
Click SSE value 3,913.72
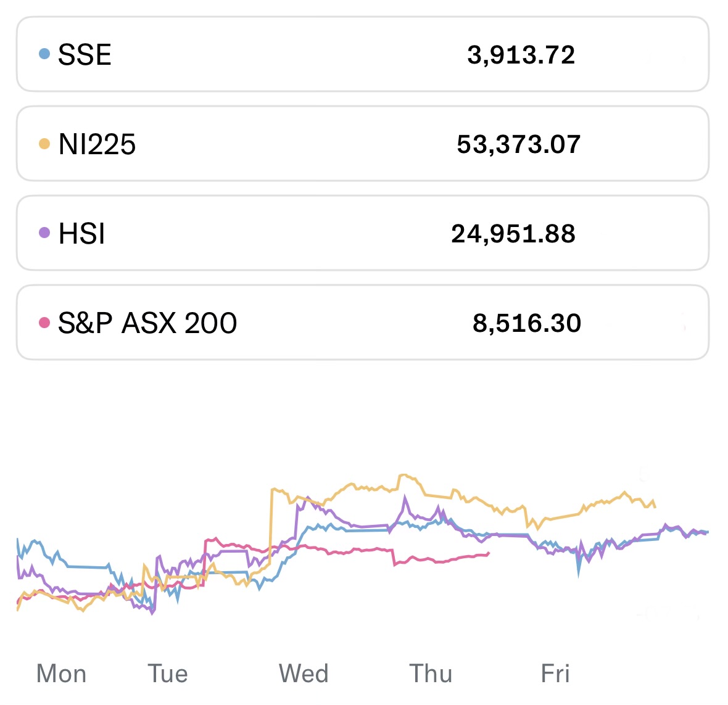(521, 55)
